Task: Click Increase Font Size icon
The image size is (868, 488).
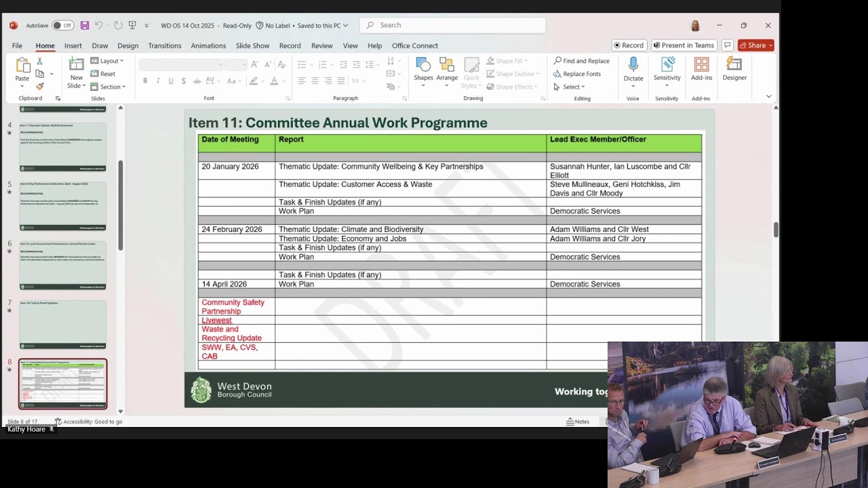Action: click(x=255, y=64)
